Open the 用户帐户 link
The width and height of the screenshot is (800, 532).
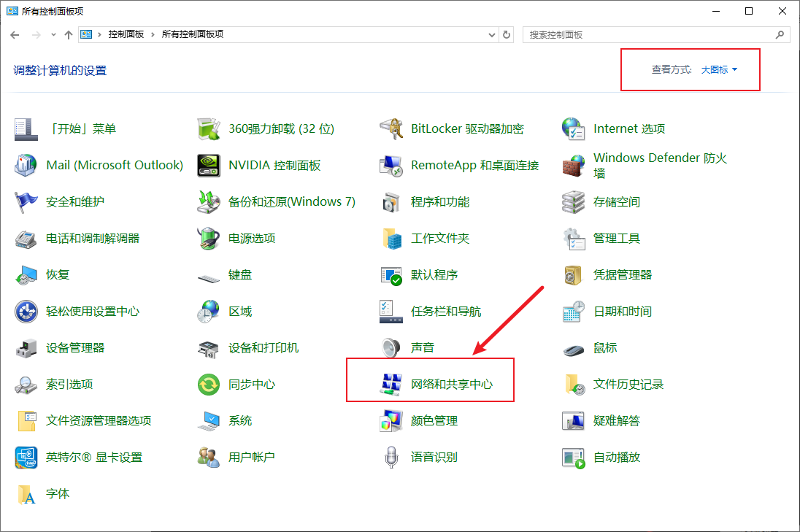pos(251,457)
